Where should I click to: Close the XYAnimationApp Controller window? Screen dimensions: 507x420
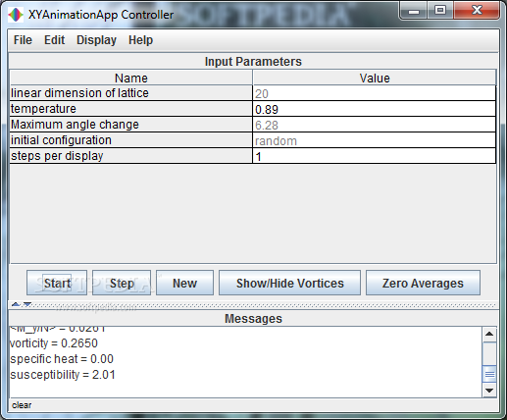[x=477, y=11]
